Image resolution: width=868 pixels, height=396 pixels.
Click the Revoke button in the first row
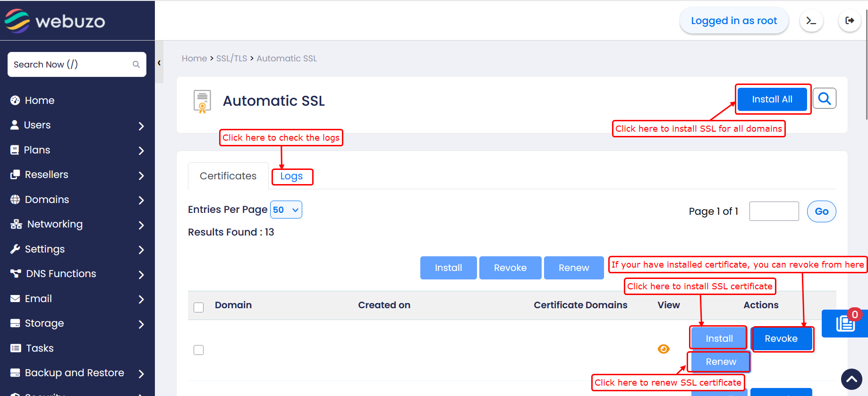[x=781, y=339]
